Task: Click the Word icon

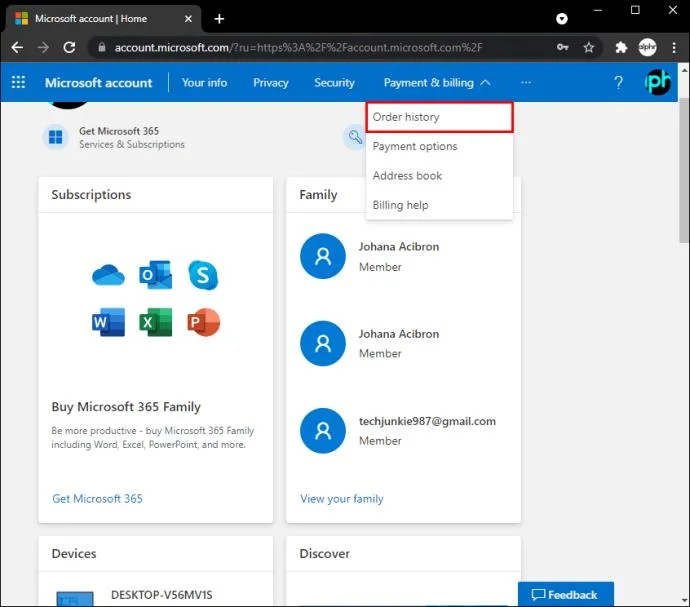Action: (108, 322)
